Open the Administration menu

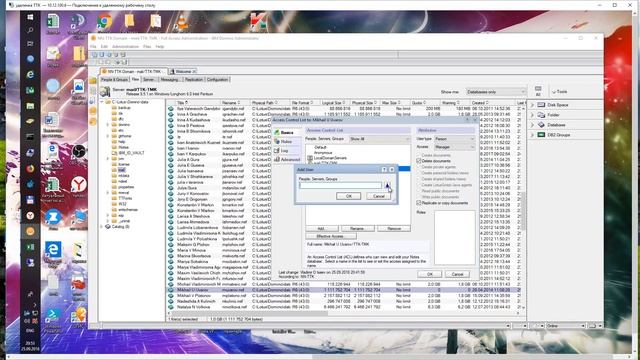tap(125, 47)
